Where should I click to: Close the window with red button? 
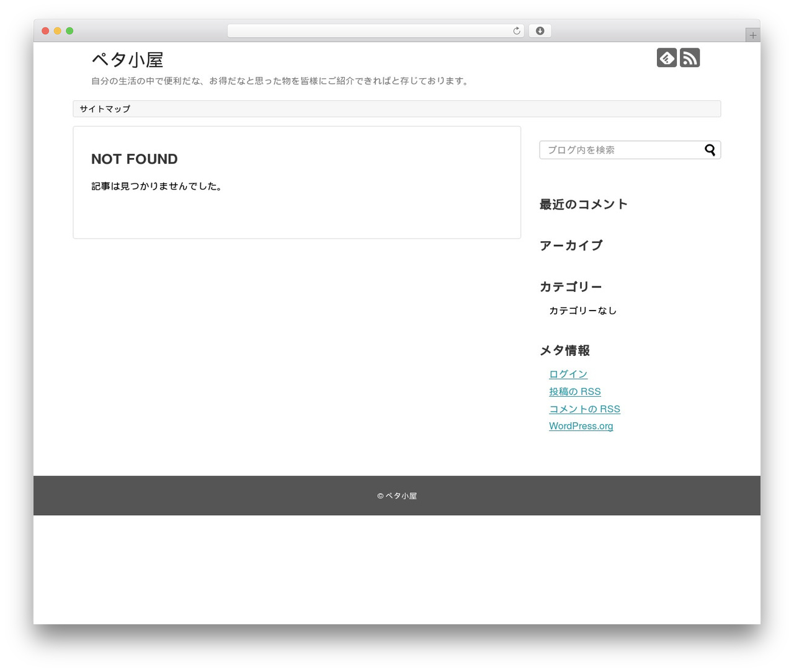coord(45,31)
